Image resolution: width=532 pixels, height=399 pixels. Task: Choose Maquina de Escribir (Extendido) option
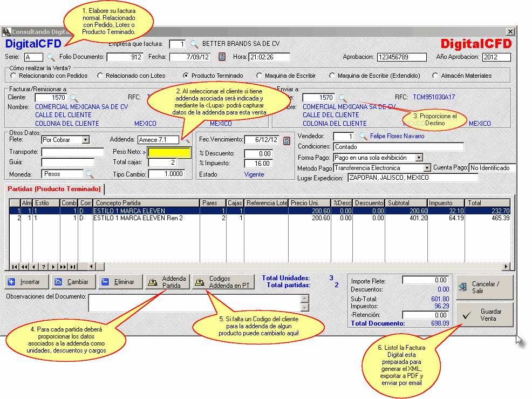332,76
